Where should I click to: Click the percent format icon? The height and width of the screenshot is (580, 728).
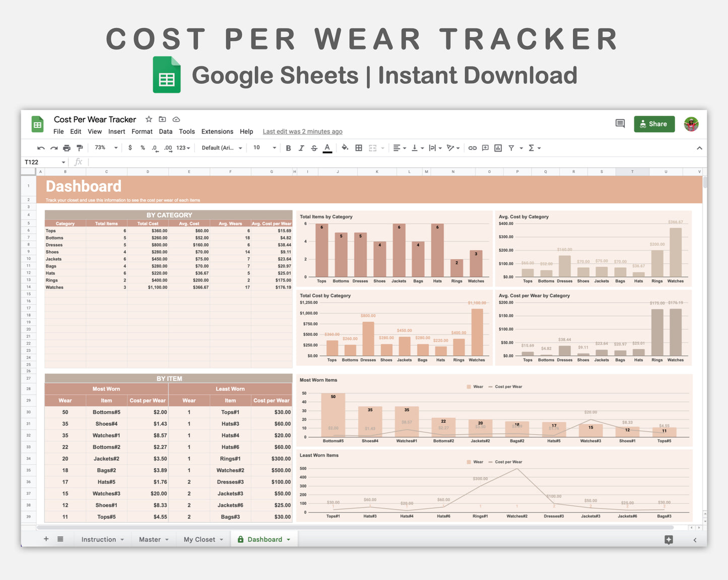pyautogui.click(x=142, y=148)
